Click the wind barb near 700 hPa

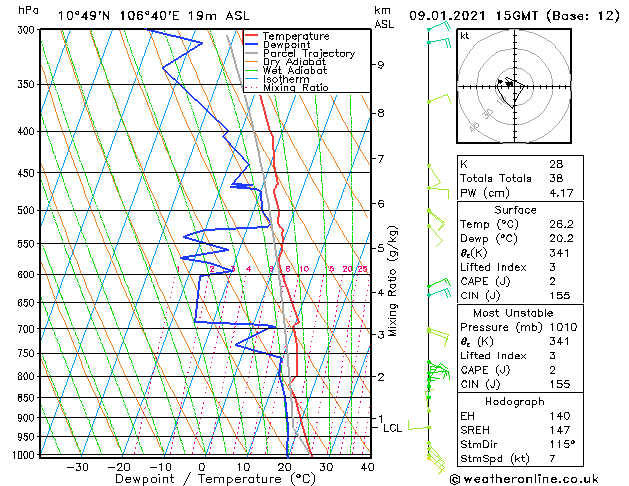coord(438,336)
